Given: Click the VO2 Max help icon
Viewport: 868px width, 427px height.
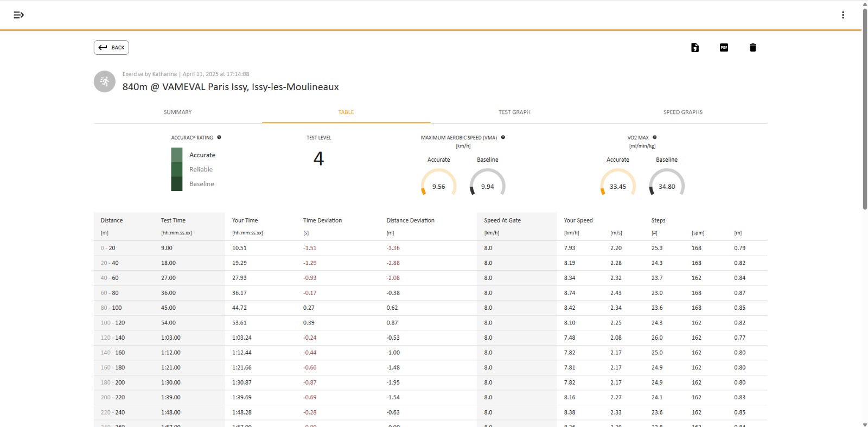Looking at the screenshot, I should 655,137.
